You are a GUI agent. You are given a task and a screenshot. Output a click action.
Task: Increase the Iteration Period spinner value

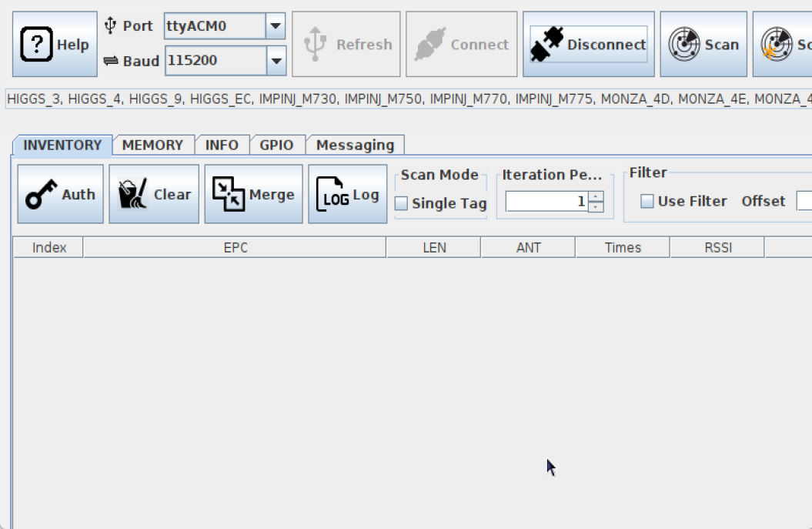(596, 196)
